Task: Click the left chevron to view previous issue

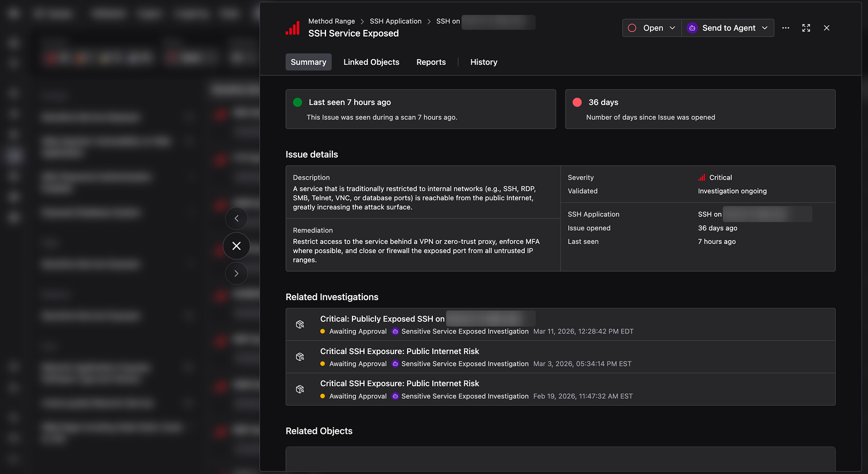Action: tap(236, 218)
